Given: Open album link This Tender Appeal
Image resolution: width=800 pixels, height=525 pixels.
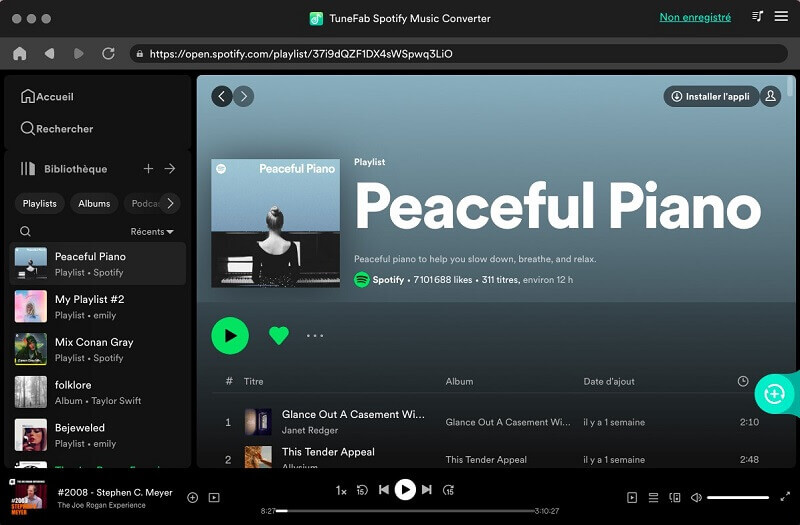Looking at the screenshot, I should [x=486, y=460].
